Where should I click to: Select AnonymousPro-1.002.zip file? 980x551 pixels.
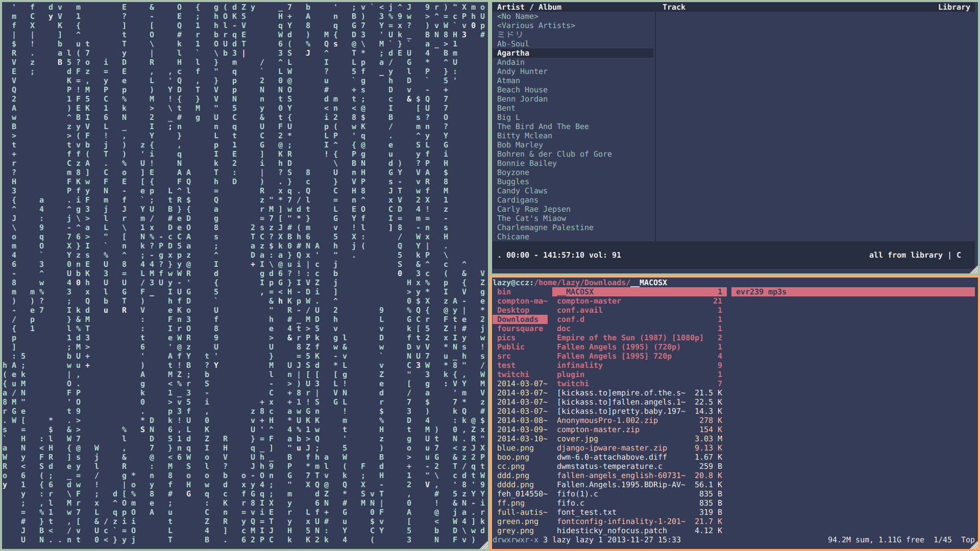[x=607, y=420]
